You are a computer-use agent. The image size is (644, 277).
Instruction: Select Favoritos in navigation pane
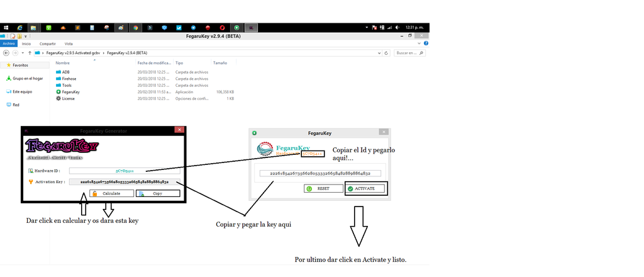20,65
